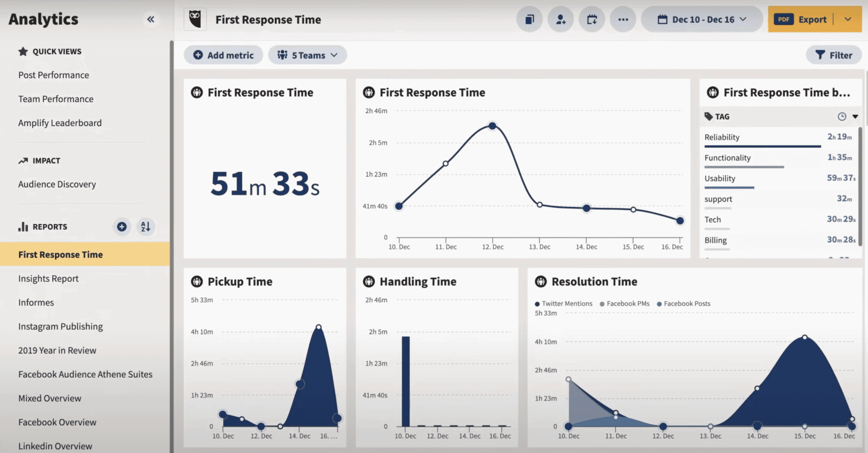Open the schedule export calendar icon
868x453 pixels.
pyautogui.click(x=592, y=20)
